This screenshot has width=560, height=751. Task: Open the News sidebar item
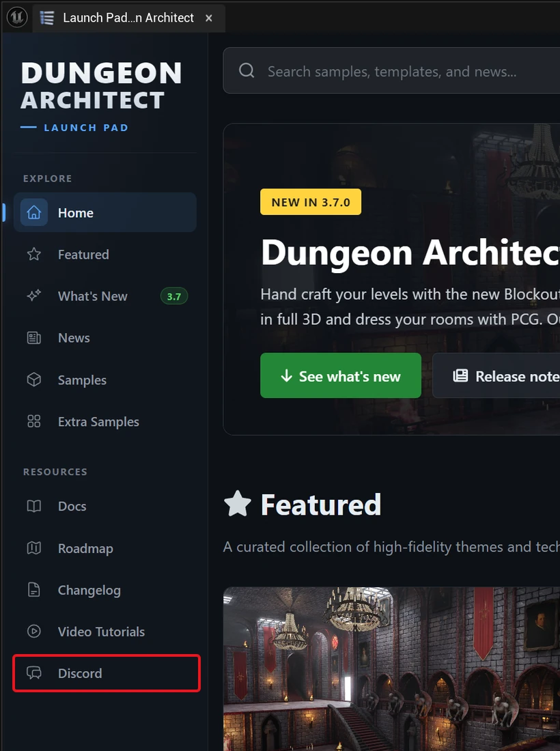[105, 338]
